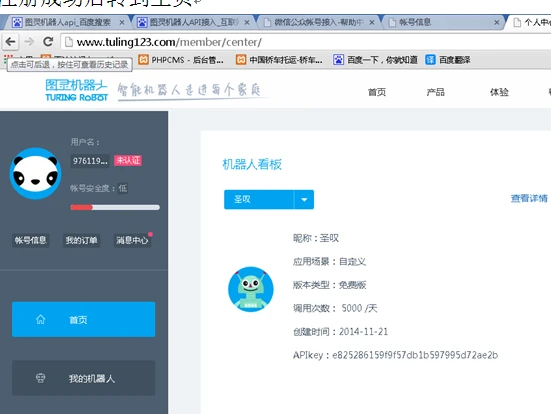The width and height of the screenshot is (551, 414).
Task: Click the 机器人看板 heading
Action: 252,164
